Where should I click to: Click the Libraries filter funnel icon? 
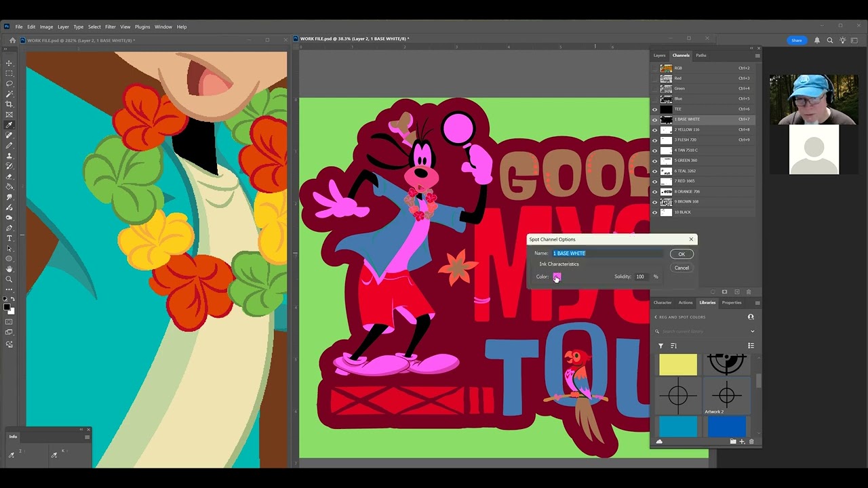[660, 346]
